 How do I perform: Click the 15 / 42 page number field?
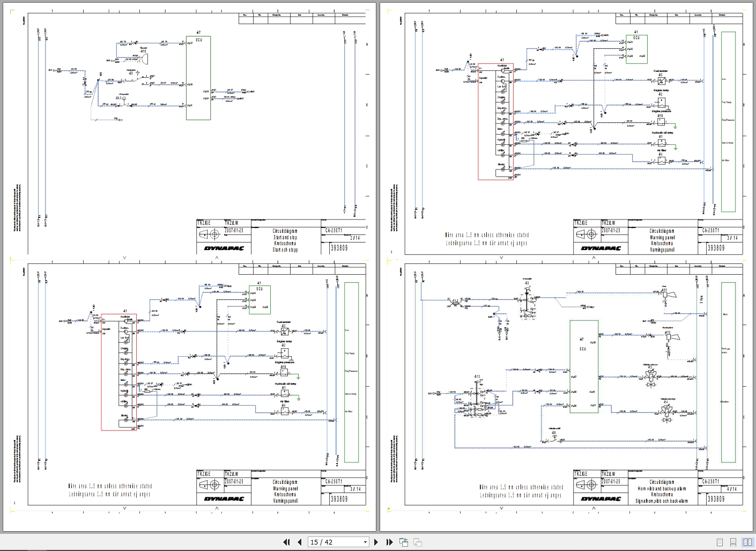coord(335,542)
